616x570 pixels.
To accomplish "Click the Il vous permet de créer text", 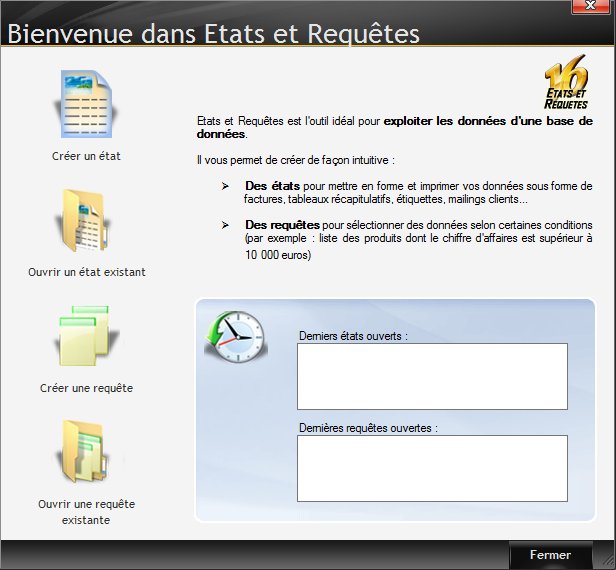I will coord(296,160).
